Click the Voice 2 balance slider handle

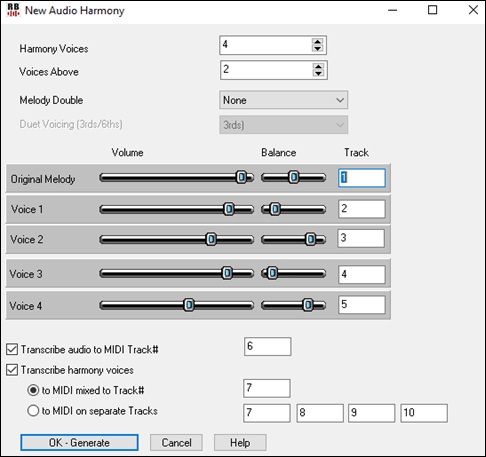tap(310, 239)
